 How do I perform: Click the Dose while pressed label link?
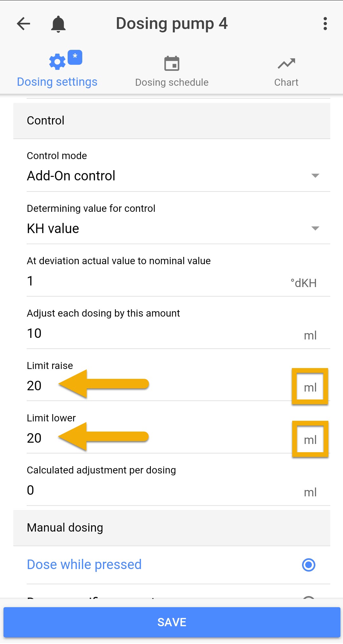[x=84, y=565]
